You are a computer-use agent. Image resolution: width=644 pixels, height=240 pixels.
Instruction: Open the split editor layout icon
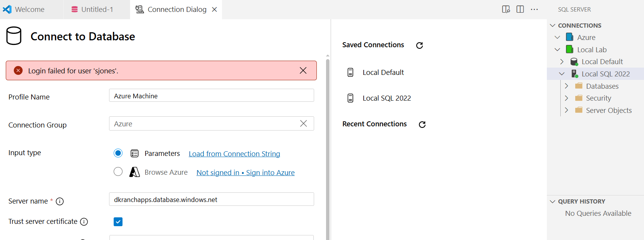pyautogui.click(x=520, y=9)
